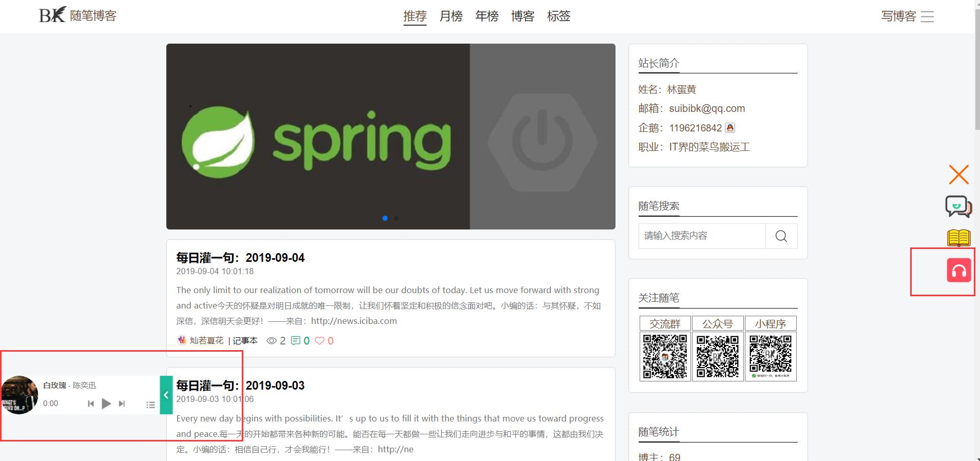Skip to next track in music player
The image size is (980, 461).
(x=122, y=404)
